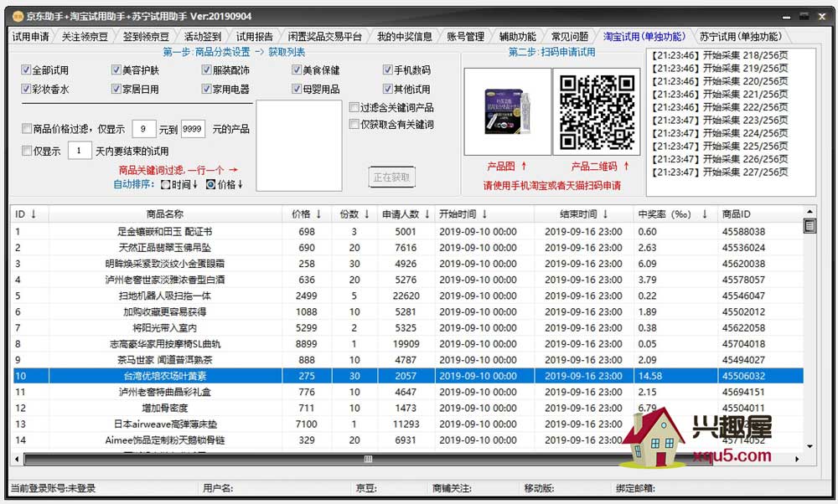Click the product image thumbnail

pos(507,111)
